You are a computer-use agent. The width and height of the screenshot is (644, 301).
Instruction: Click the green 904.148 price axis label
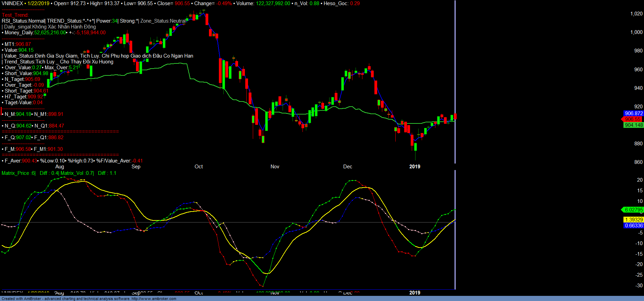coord(633,125)
